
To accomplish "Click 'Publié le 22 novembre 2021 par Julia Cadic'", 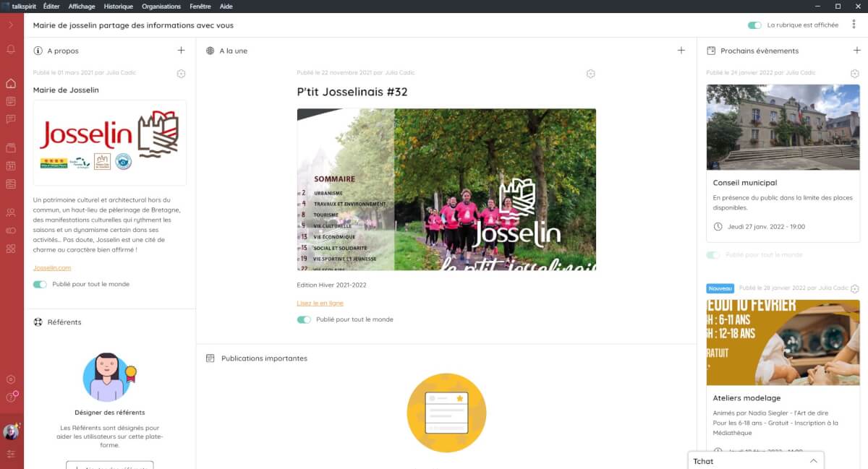I will tap(355, 73).
